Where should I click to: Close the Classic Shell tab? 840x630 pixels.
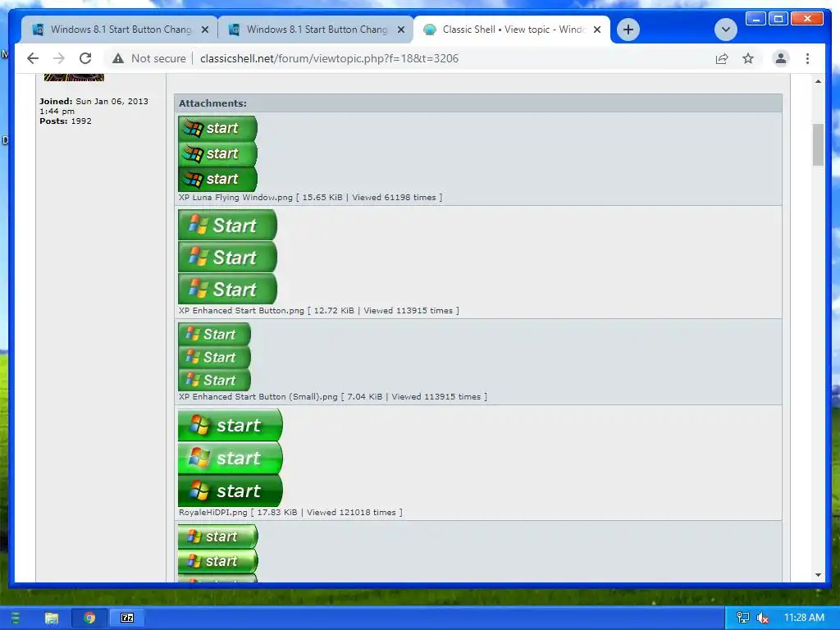click(x=597, y=30)
